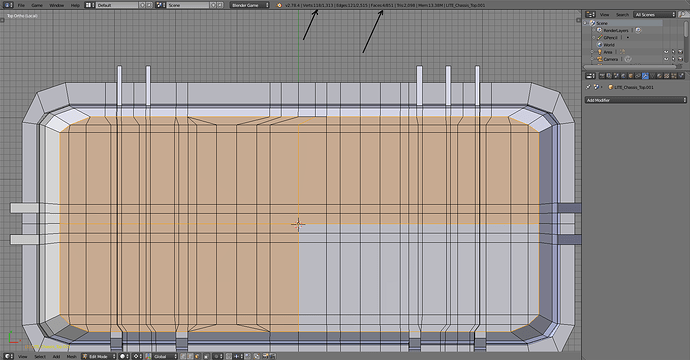This screenshot has height=360, width=690.
Task: Click the outliner horizontal scrollbar
Action: [x=630, y=67]
